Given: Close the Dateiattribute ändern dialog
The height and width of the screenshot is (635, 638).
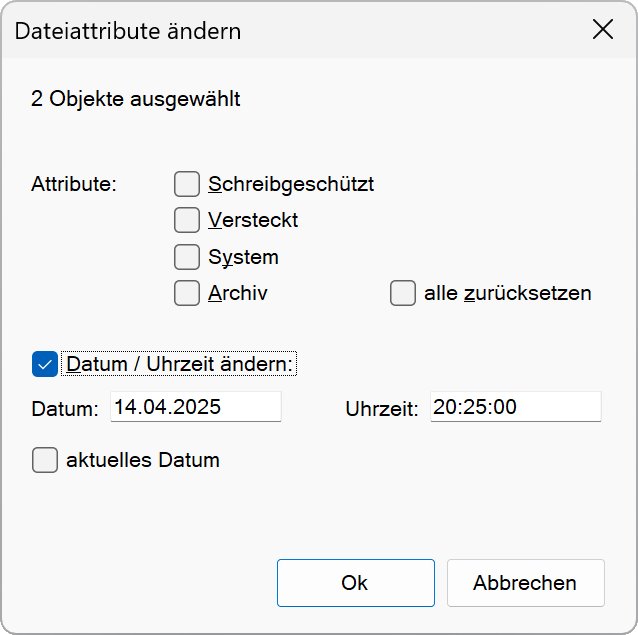Looking at the screenshot, I should [x=603, y=30].
